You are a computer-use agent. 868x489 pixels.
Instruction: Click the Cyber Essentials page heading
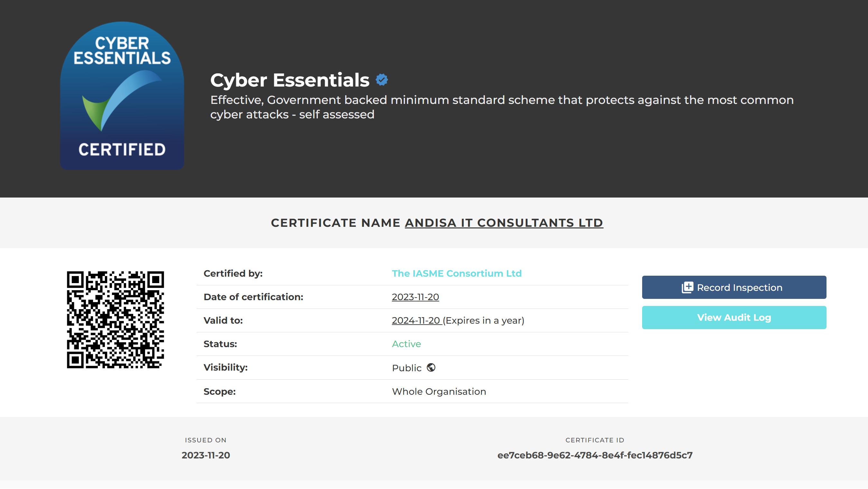pos(290,80)
